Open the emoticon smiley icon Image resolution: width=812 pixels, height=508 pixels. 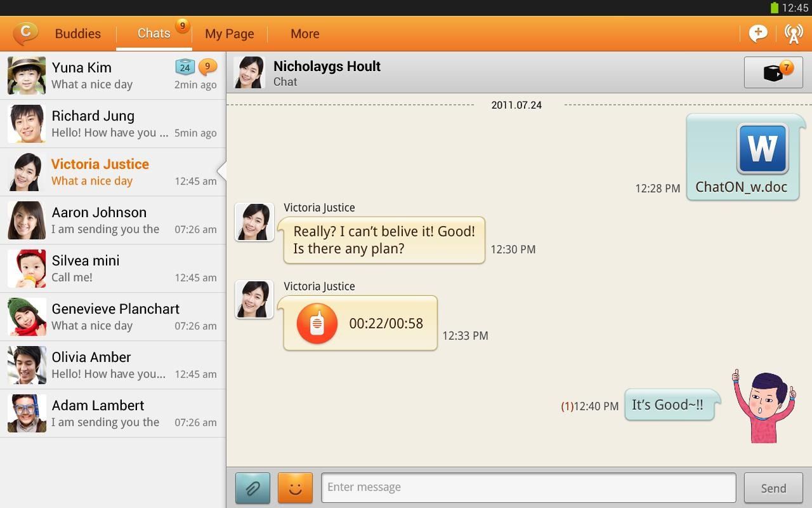click(x=295, y=487)
